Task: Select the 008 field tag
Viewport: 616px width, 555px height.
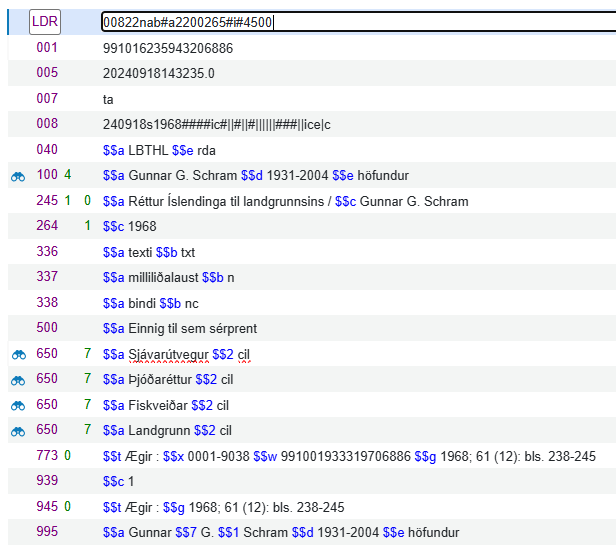Action: [x=47, y=124]
